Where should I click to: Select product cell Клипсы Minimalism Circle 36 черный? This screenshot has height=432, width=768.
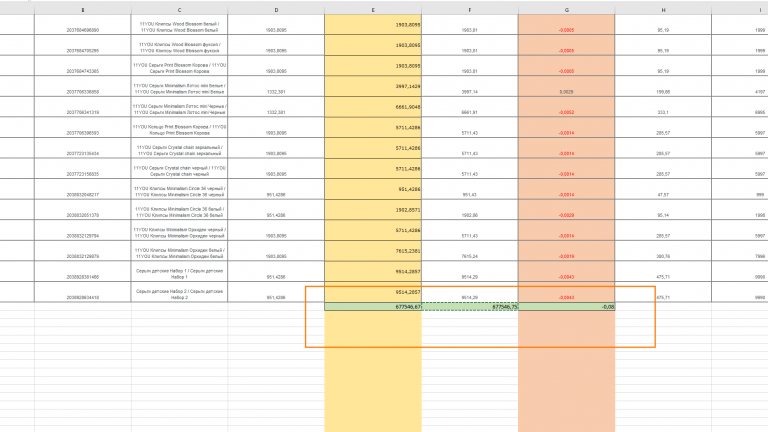pos(179,189)
